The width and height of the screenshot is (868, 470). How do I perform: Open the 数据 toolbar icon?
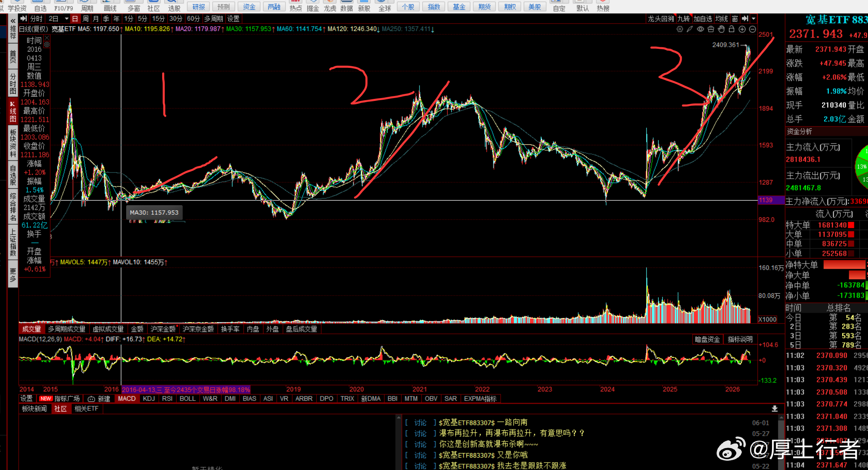[347, 6]
